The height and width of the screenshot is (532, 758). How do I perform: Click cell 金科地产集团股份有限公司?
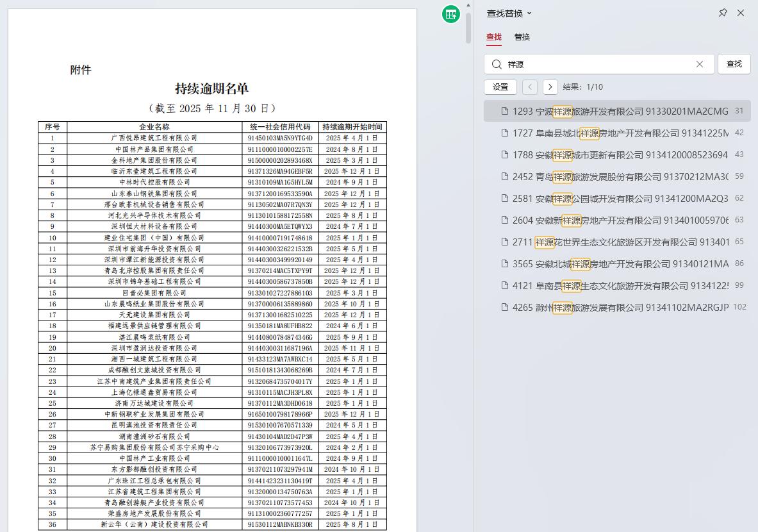coord(154,160)
